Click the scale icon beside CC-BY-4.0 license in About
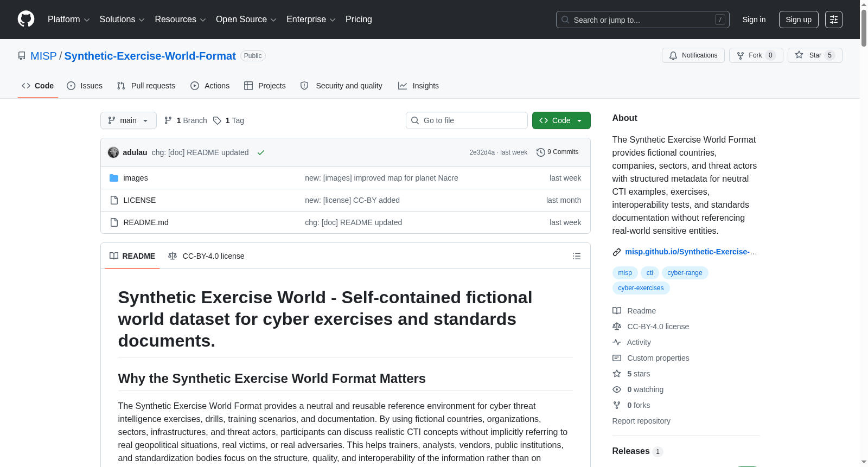The width and height of the screenshot is (868, 467). [x=617, y=327]
